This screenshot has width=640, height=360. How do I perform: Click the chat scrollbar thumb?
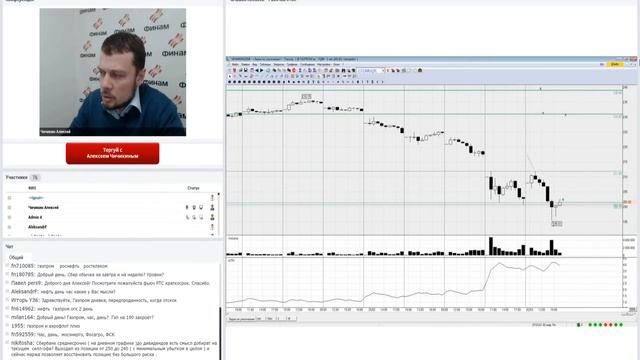click(220, 333)
